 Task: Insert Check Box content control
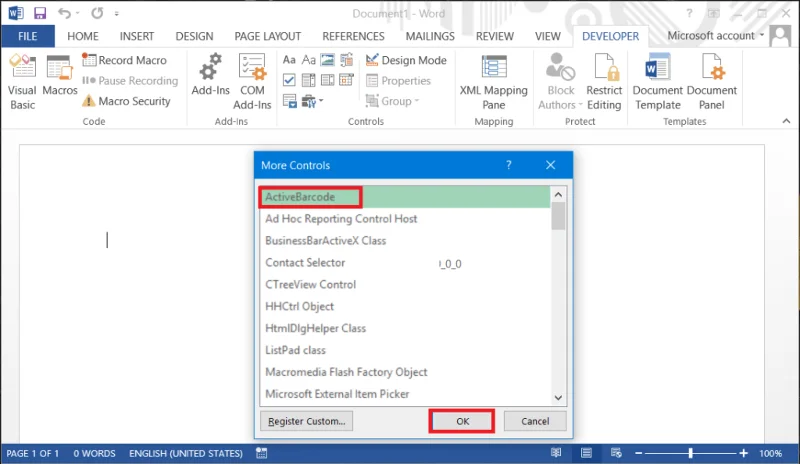click(x=289, y=80)
